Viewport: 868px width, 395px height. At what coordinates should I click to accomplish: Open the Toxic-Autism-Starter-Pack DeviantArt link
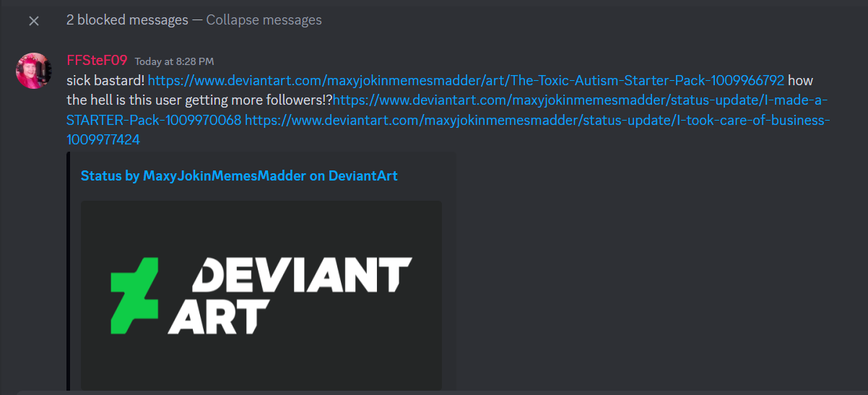pyautogui.click(x=466, y=80)
